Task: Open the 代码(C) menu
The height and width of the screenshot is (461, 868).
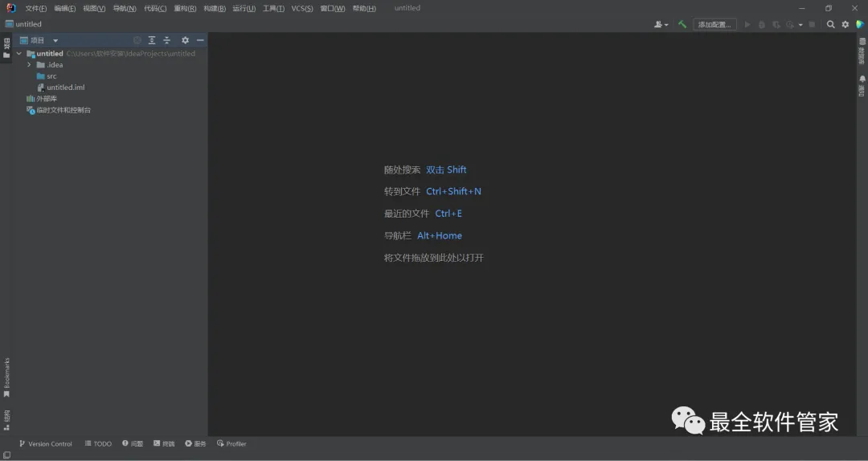Action: [155, 8]
